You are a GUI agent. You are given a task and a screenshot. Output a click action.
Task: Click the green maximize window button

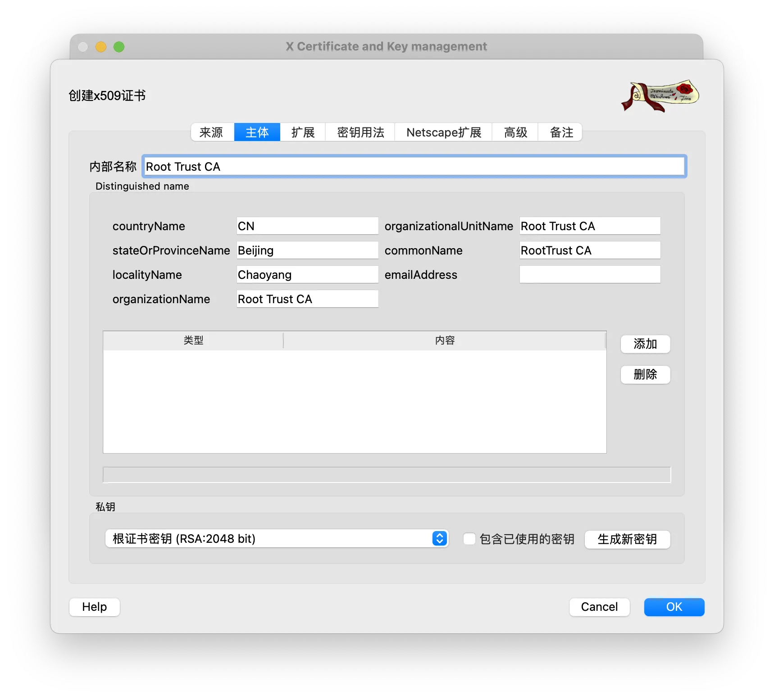coord(119,47)
